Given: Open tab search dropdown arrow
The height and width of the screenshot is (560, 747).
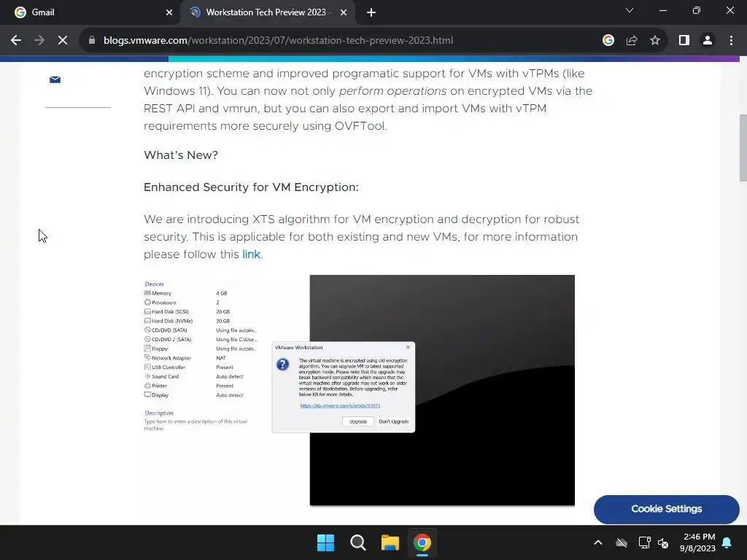Looking at the screenshot, I should pyautogui.click(x=630, y=10).
